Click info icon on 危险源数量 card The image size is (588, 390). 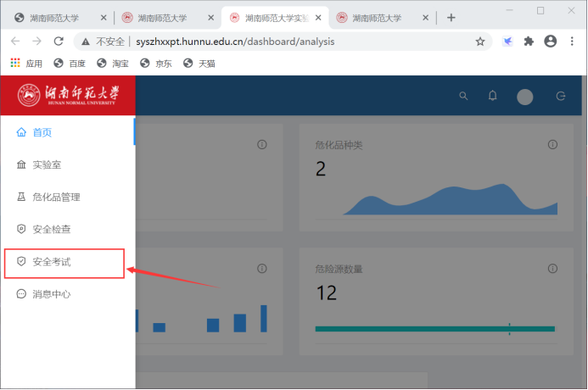tap(547, 269)
